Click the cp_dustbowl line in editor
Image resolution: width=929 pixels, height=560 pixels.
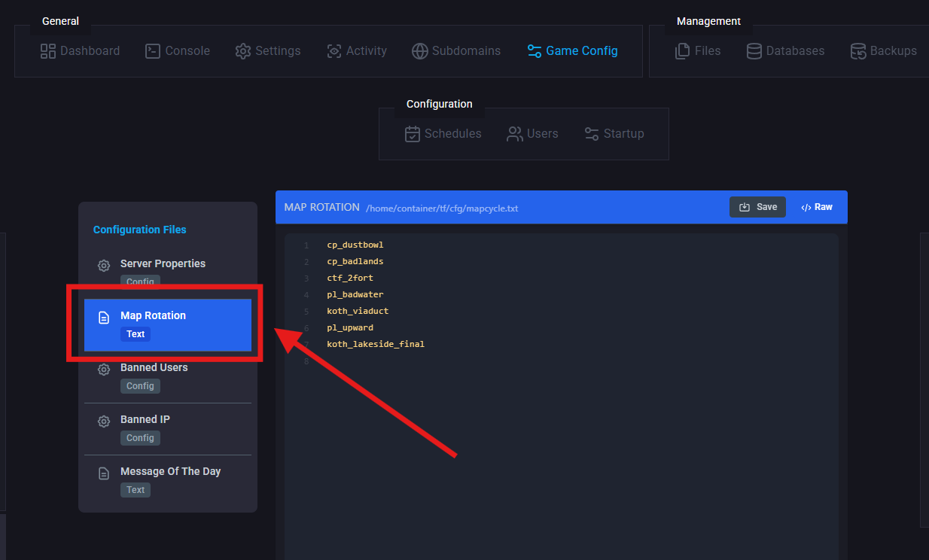(x=355, y=245)
